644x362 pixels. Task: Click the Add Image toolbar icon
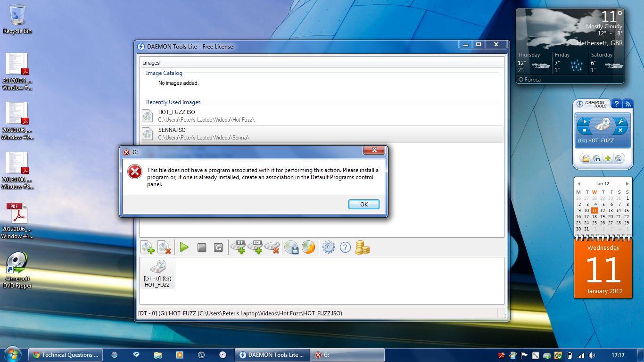coord(148,247)
